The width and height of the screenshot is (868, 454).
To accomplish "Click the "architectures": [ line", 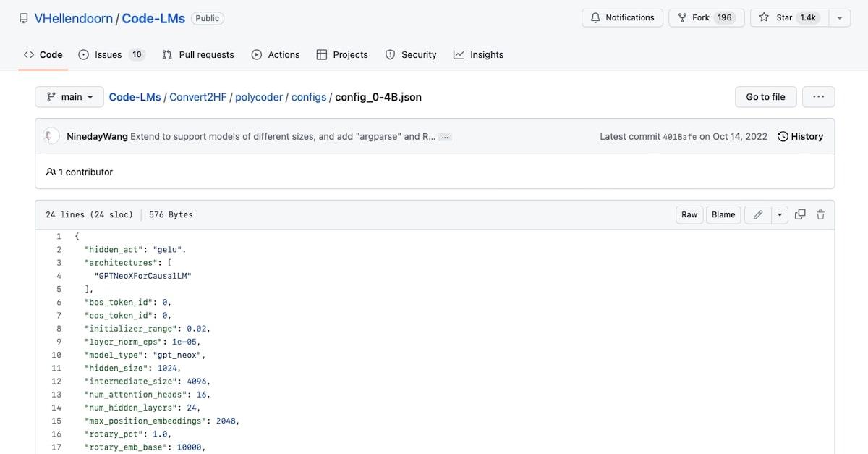I will point(128,263).
